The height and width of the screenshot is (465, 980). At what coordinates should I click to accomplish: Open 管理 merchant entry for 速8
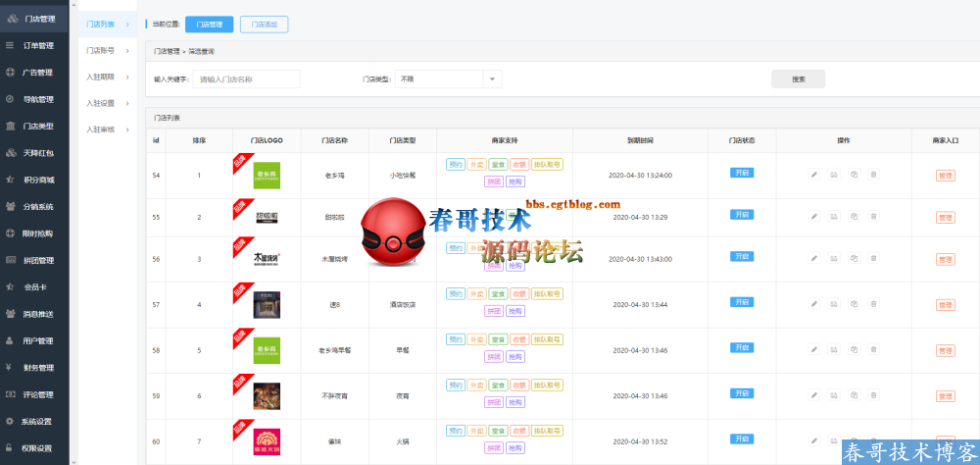coord(946,305)
